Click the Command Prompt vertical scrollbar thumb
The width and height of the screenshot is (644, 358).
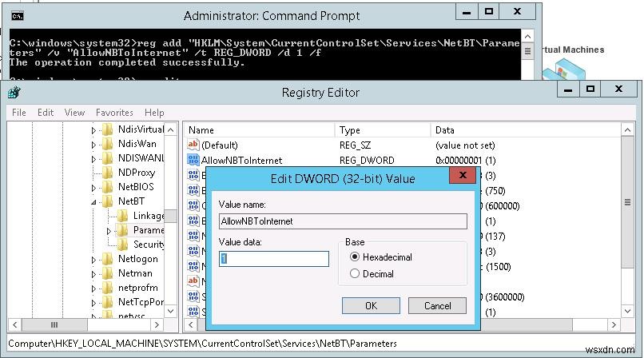coord(527,51)
